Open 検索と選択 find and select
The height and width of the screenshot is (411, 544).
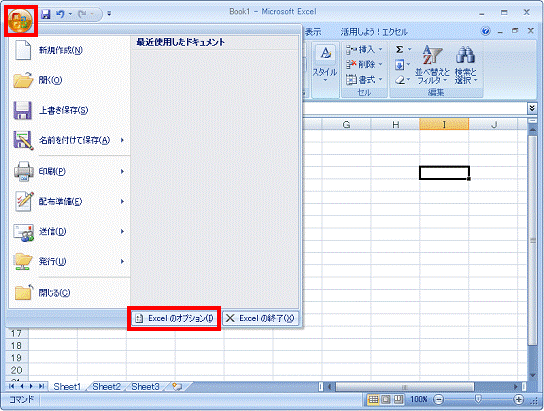tap(466, 65)
